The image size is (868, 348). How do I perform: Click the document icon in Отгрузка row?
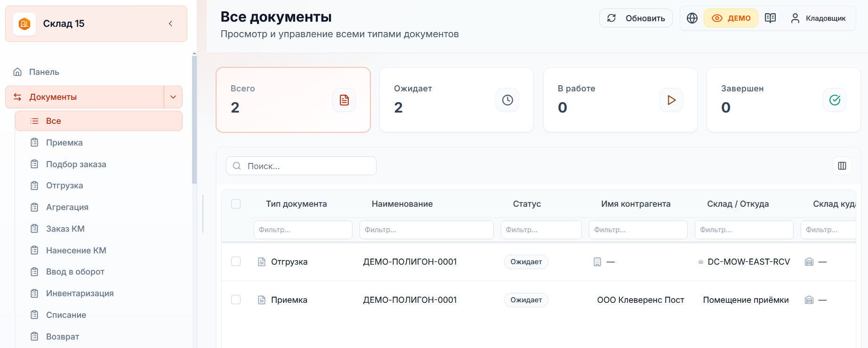coord(262,262)
